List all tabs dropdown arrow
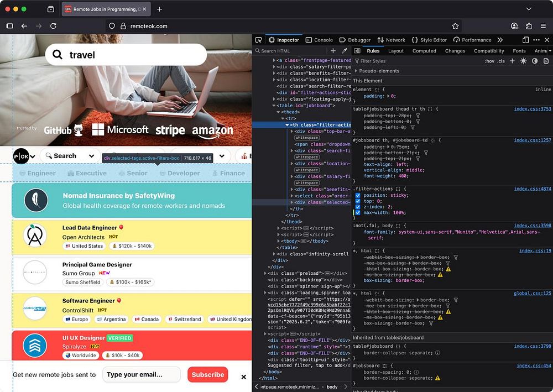This screenshot has height=392, width=553. tap(528, 9)
